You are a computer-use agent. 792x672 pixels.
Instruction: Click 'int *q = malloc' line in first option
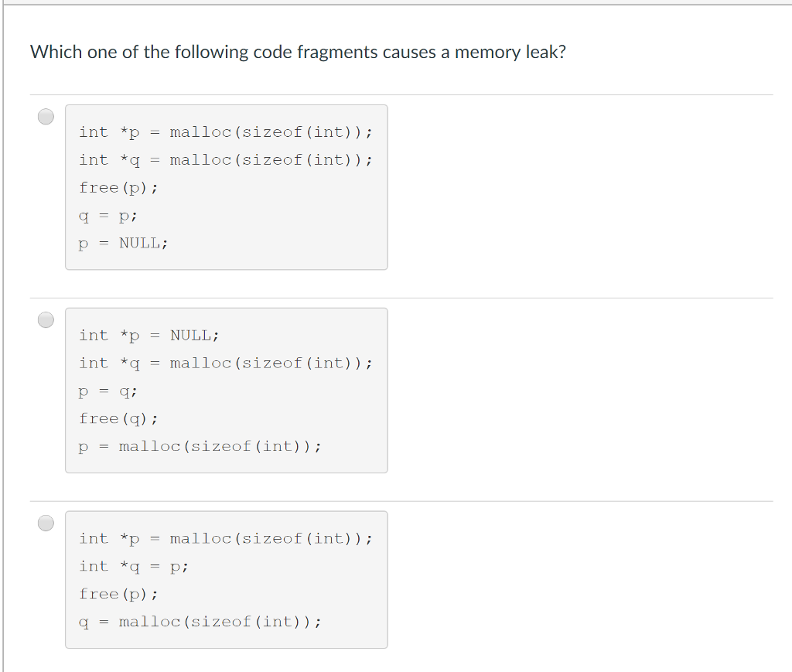226,160
